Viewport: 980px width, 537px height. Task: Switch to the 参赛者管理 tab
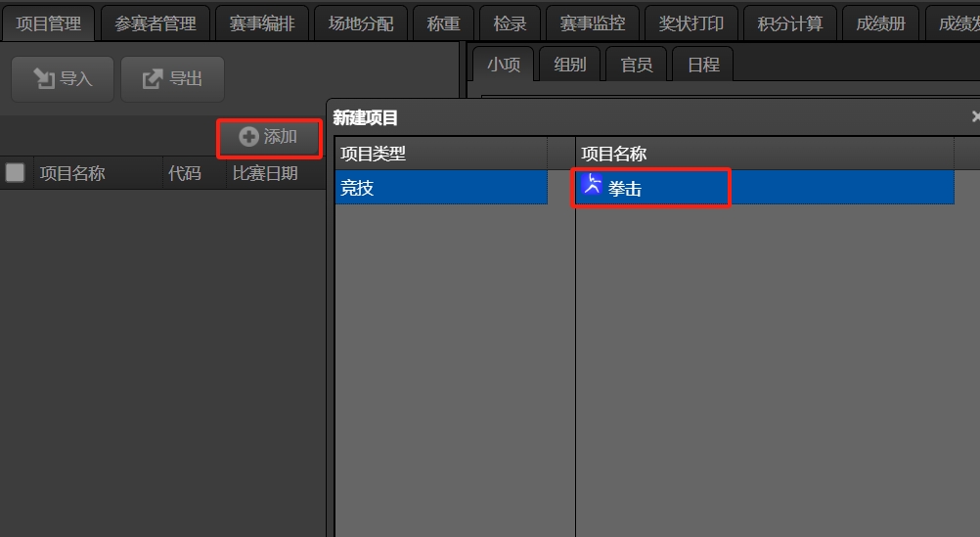155,23
